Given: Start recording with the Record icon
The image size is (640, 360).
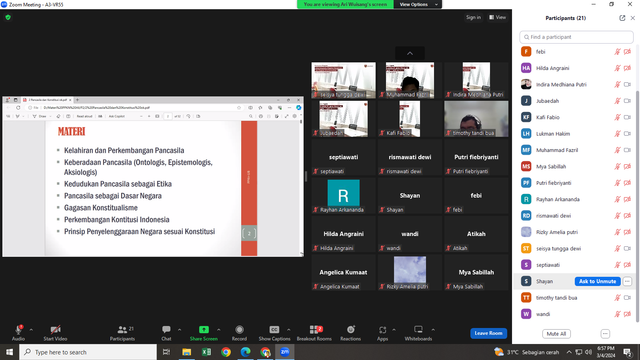Looking at the screenshot, I should [x=239, y=330].
